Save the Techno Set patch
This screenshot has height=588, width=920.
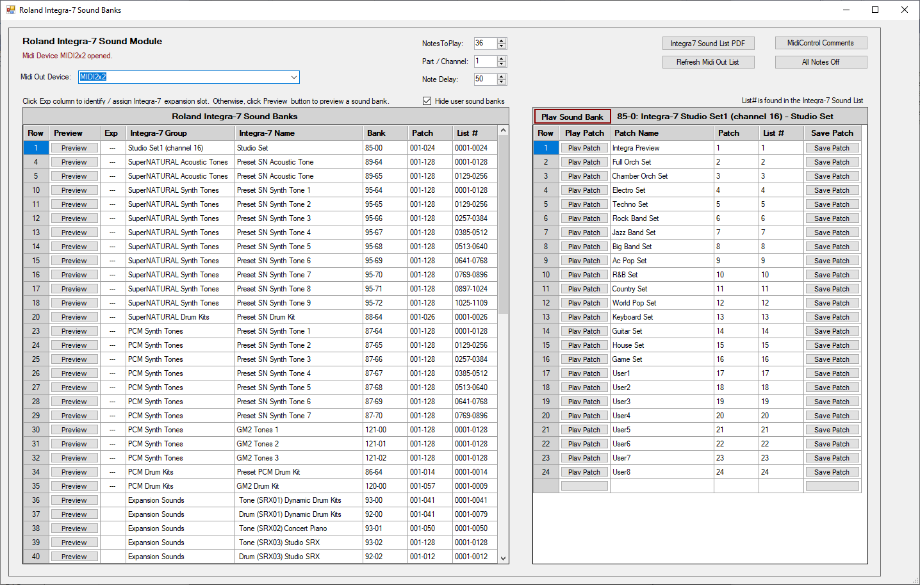pos(832,204)
